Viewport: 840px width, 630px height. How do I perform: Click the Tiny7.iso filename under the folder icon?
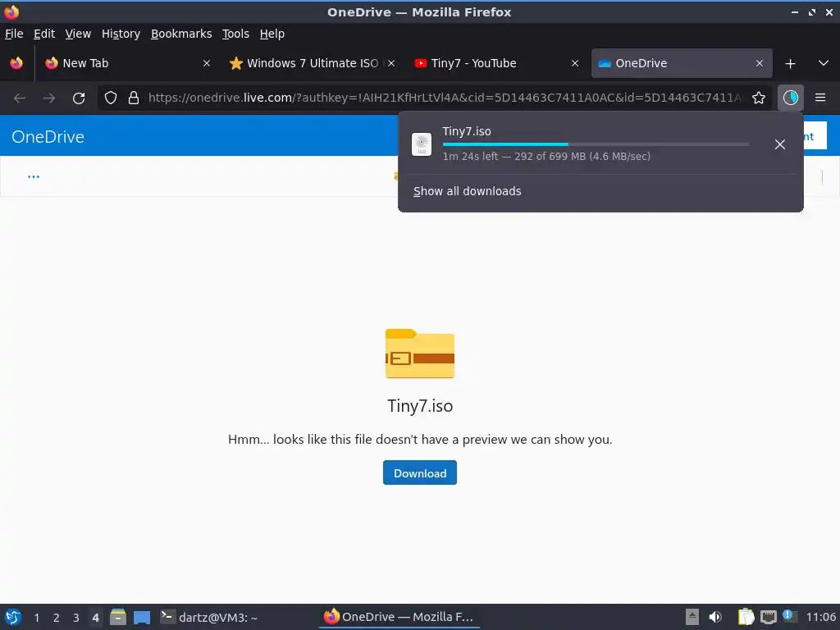(x=420, y=405)
